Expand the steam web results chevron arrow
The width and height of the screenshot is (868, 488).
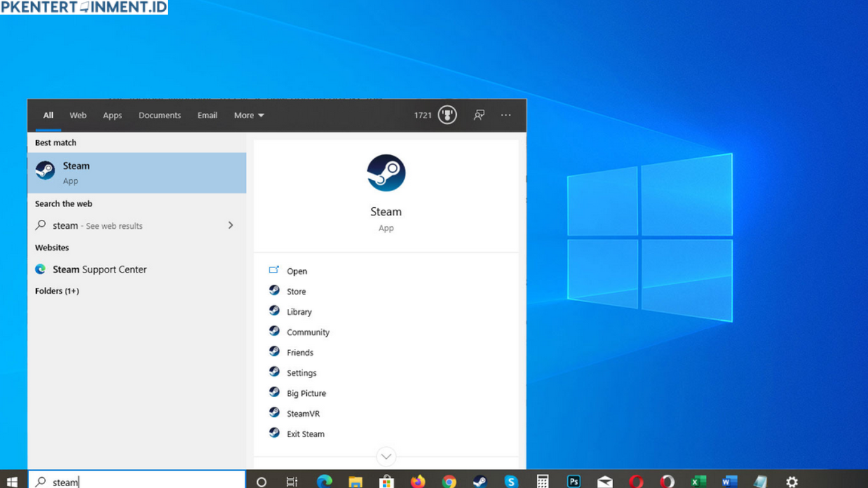[231, 225]
